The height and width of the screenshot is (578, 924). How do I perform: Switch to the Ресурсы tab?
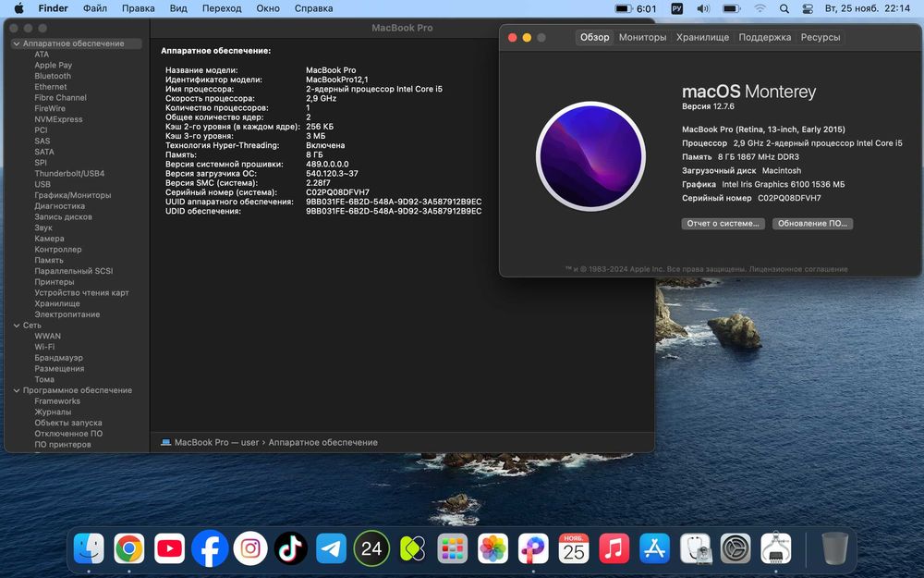pyautogui.click(x=821, y=37)
